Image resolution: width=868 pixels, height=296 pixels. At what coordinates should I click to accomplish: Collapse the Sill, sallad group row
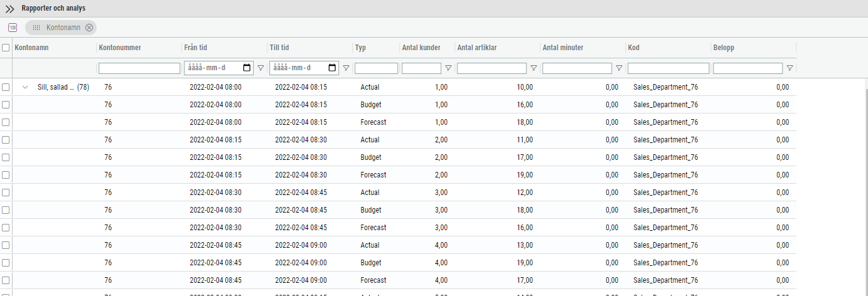pyautogui.click(x=25, y=87)
